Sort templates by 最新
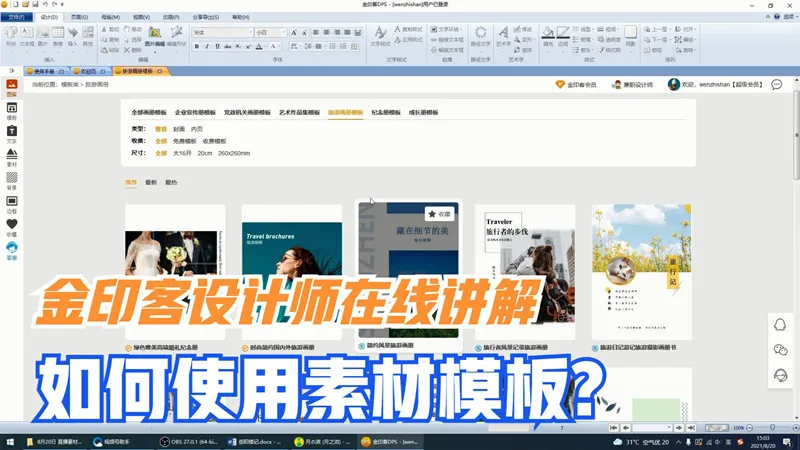The width and height of the screenshot is (800, 450). [x=151, y=182]
